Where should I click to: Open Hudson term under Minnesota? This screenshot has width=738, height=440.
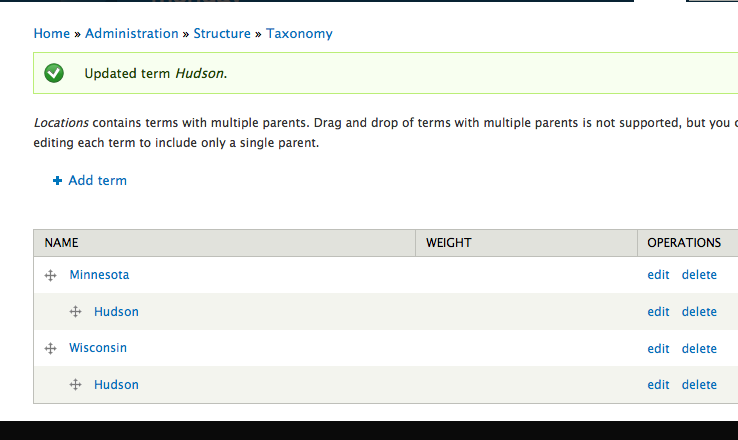(116, 312)
